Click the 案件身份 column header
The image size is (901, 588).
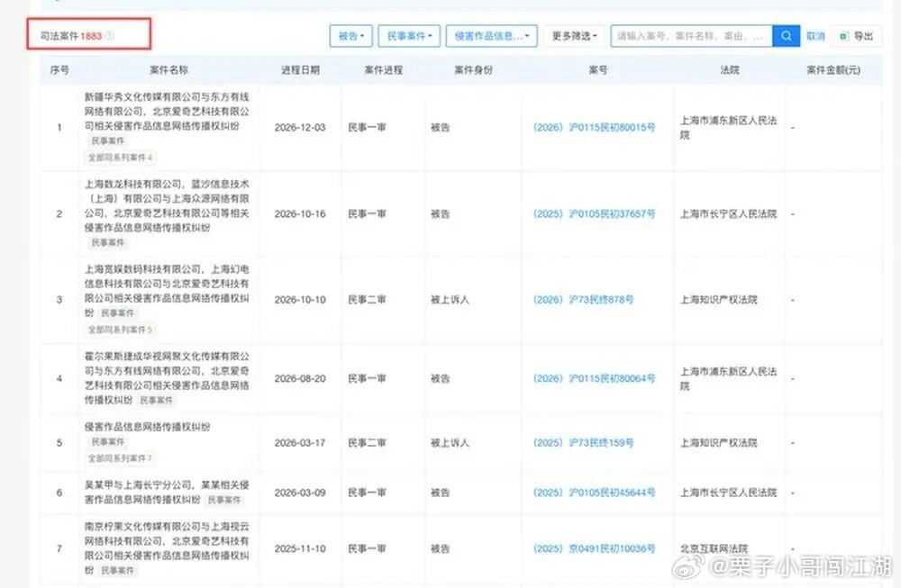[x=473, y=70]
